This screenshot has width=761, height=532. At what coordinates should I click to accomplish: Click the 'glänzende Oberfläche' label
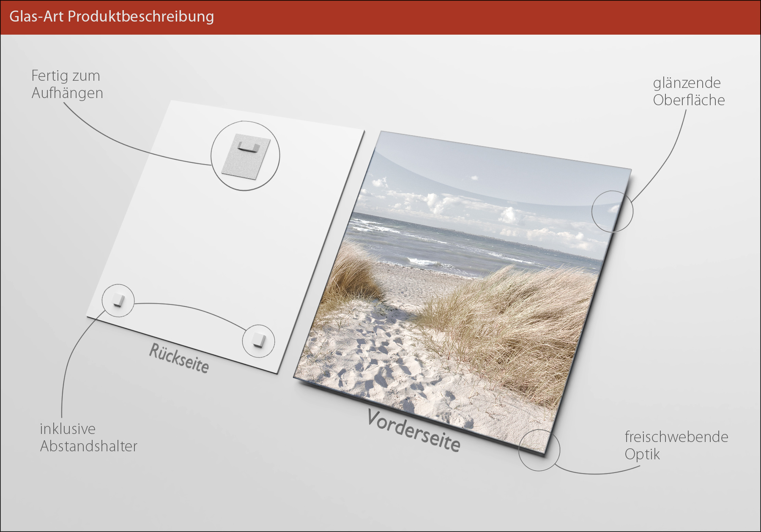[689, 91]
